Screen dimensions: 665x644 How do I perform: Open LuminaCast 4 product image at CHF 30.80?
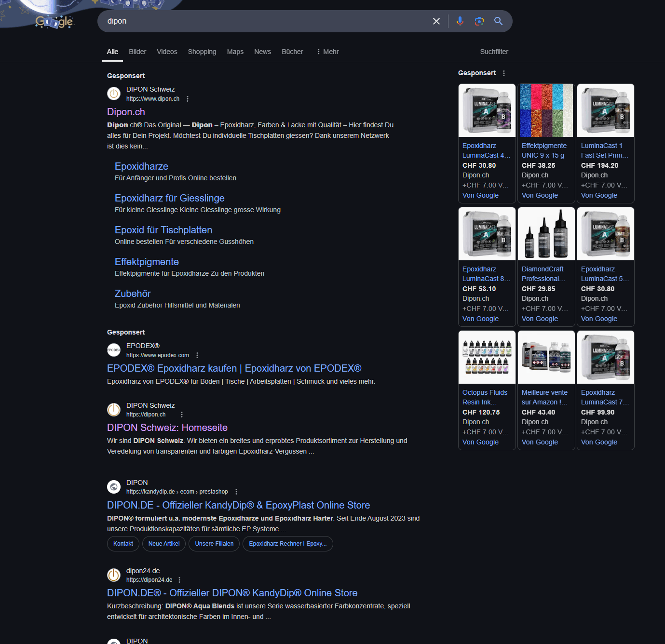(x=487, y=110)
